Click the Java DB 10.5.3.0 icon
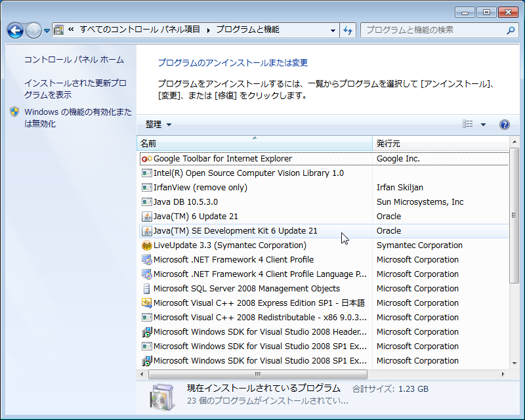The image size is (525, 420). pyautogui.click(x=146, y=202)
